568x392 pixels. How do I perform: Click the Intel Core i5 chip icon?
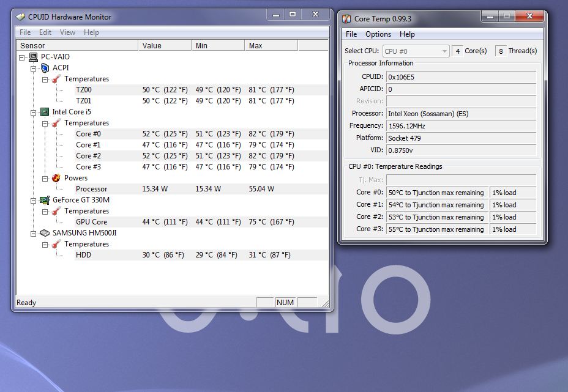[45, 112]
